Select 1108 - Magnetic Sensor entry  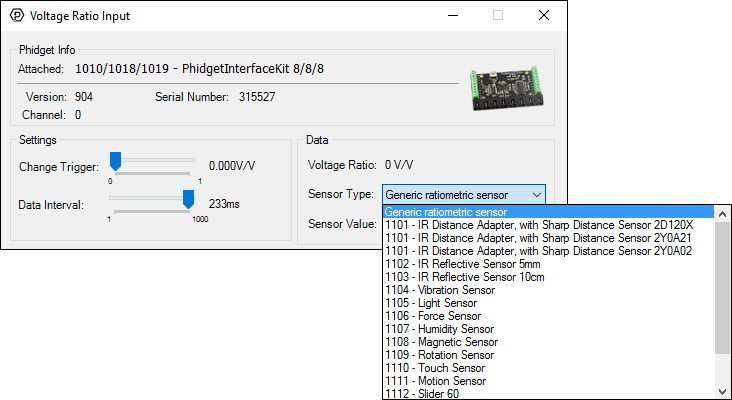[x=549, y=342]
